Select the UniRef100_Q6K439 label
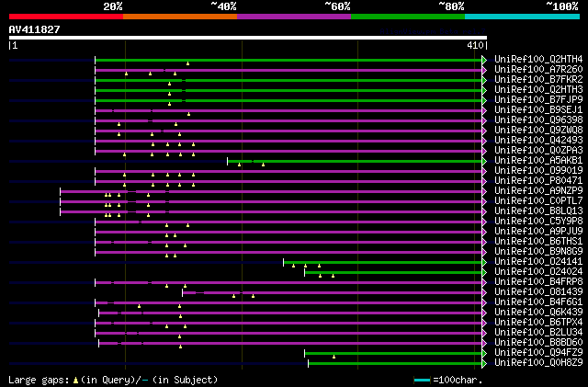588x387 pixels. click(538, 313)
